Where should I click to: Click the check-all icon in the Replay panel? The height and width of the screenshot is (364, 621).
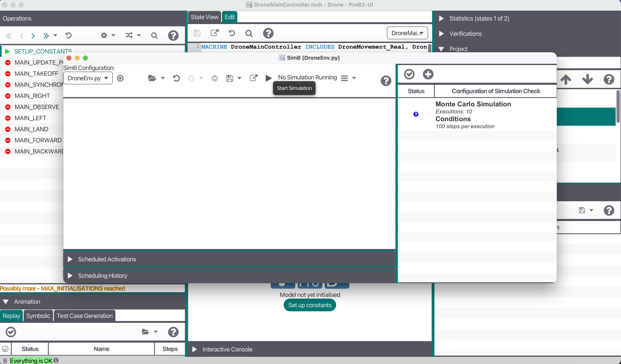11,332
